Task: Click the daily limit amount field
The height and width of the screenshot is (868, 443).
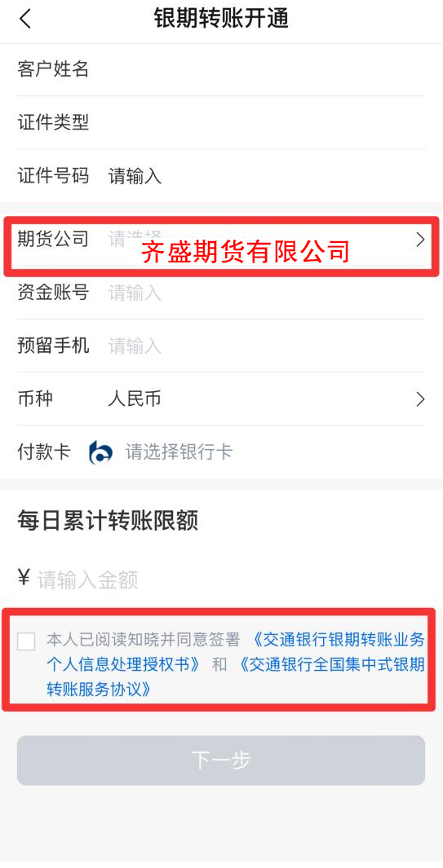Action: coord(231,579)
